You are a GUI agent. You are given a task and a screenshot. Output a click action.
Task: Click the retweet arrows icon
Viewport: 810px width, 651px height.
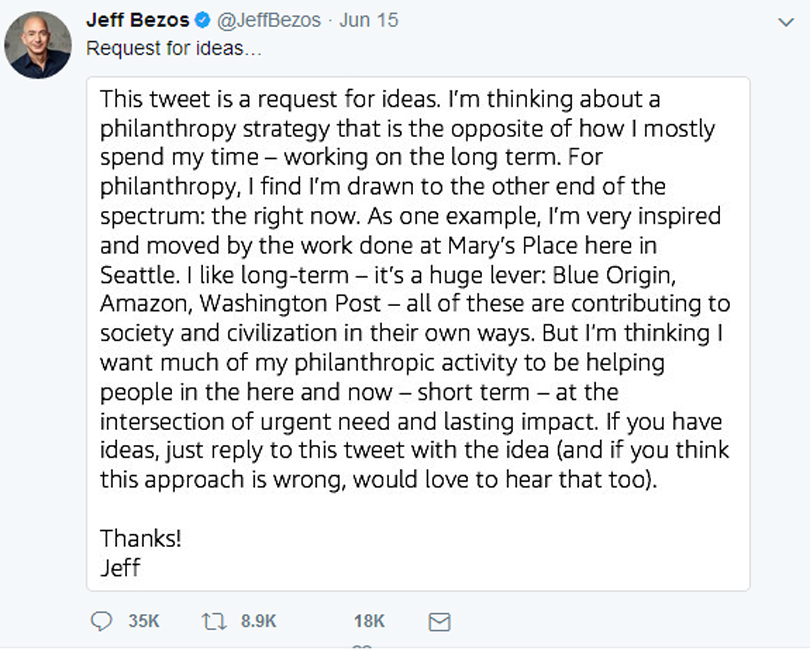(x=214, y=621)
